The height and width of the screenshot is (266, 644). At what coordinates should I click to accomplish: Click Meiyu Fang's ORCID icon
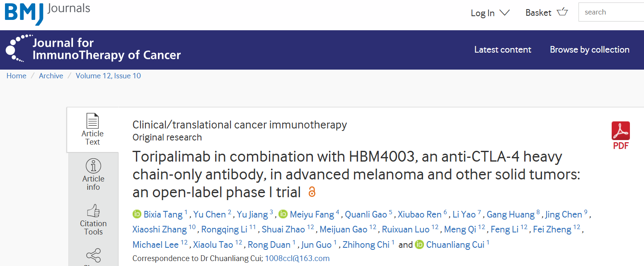[283, 214]
